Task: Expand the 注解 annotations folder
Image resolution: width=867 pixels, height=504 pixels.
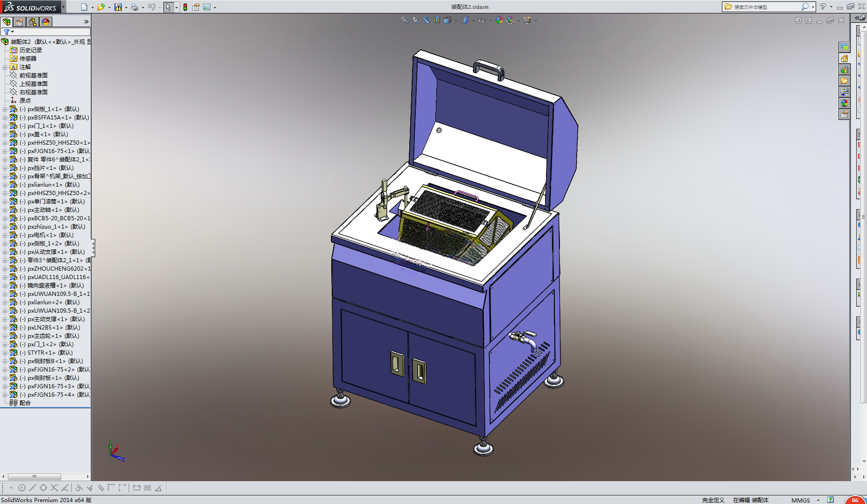Action: tap(5, 67)
